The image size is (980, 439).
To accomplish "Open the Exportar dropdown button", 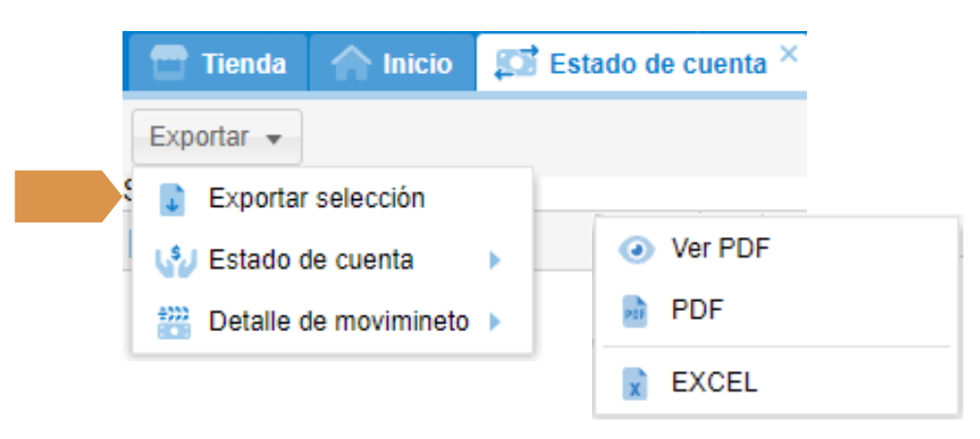I will 216,138.
